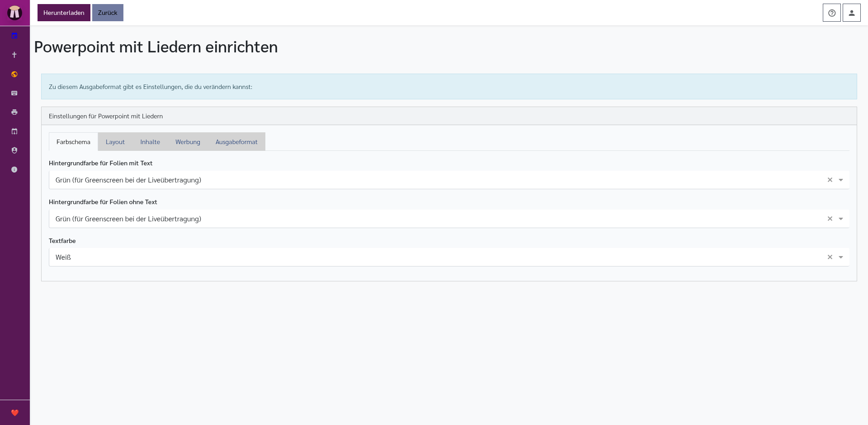Click the Zurück button
The image size is (868, 425).
108,13
